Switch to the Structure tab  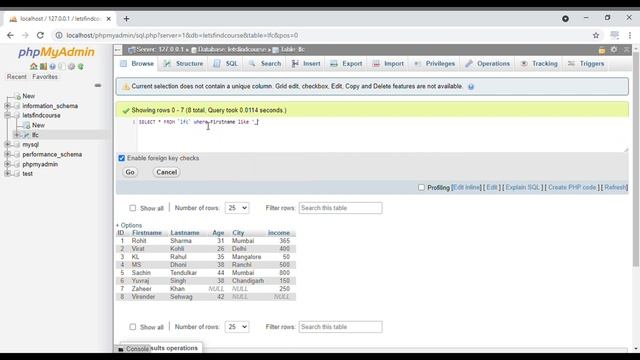pyautogui.click(x=183, y=64)
